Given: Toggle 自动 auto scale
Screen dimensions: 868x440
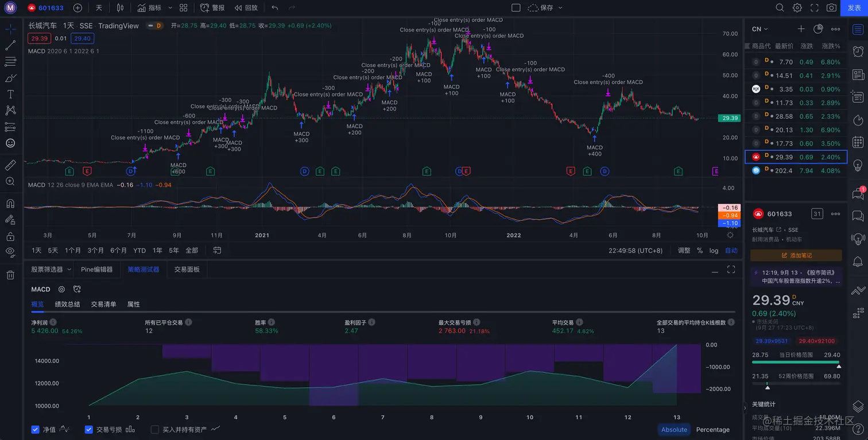Looking at the screenshot, I should tap(731, 250).
